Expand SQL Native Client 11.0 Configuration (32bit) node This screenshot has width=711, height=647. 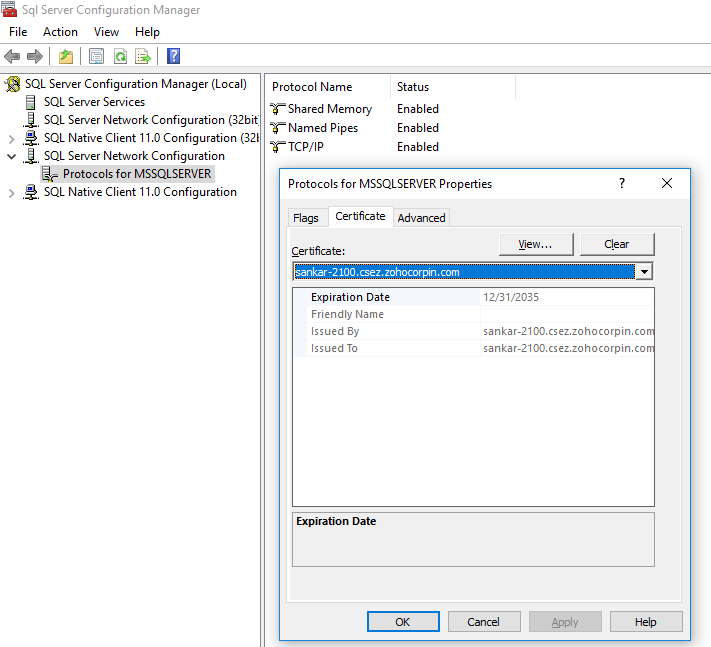12,139
